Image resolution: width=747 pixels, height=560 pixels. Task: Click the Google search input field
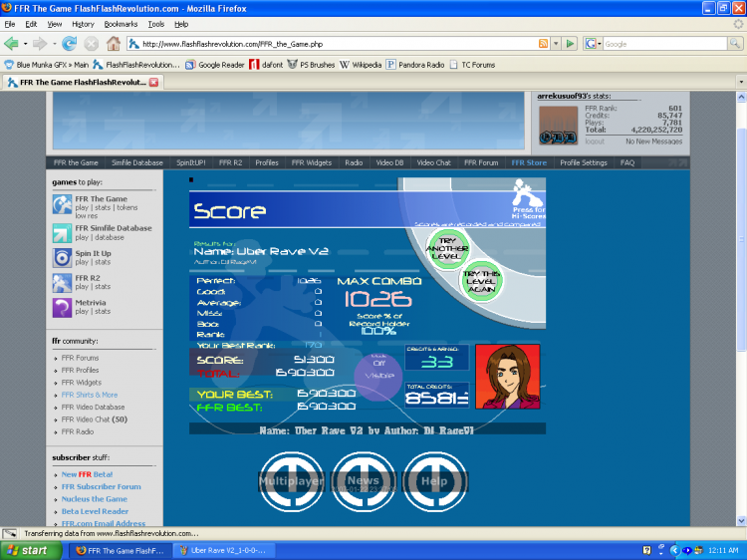tap(665, 44)
